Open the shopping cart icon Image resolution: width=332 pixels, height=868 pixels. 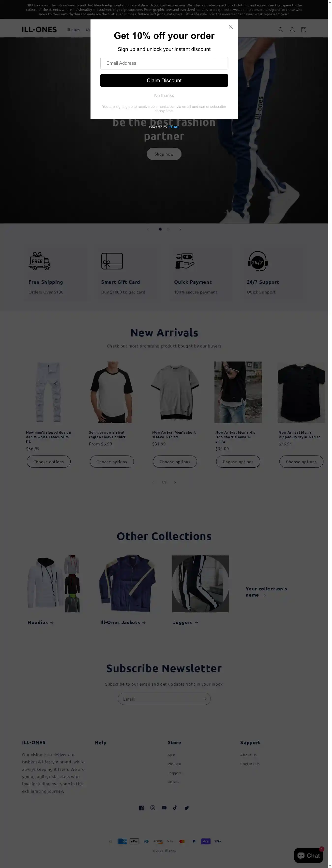pyautogui.click(x=303, y=30)
